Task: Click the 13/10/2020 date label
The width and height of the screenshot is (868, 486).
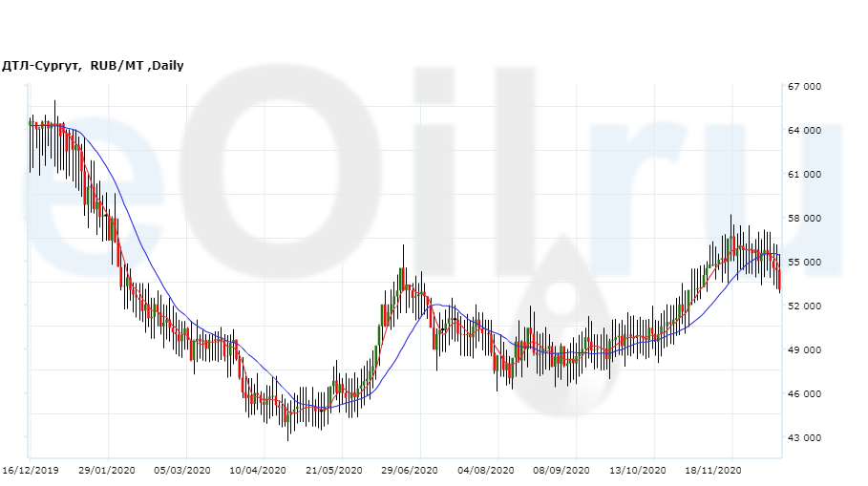Action: coord(637,470)
